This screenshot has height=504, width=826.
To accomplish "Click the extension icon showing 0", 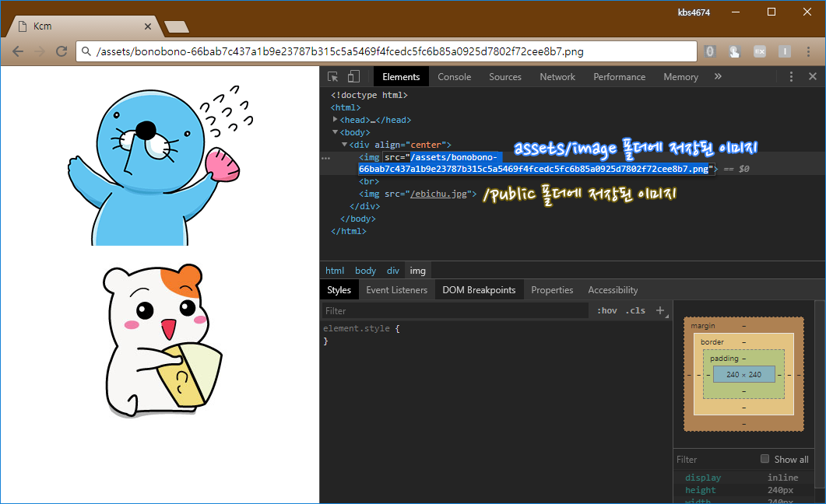I will (710, 51).
